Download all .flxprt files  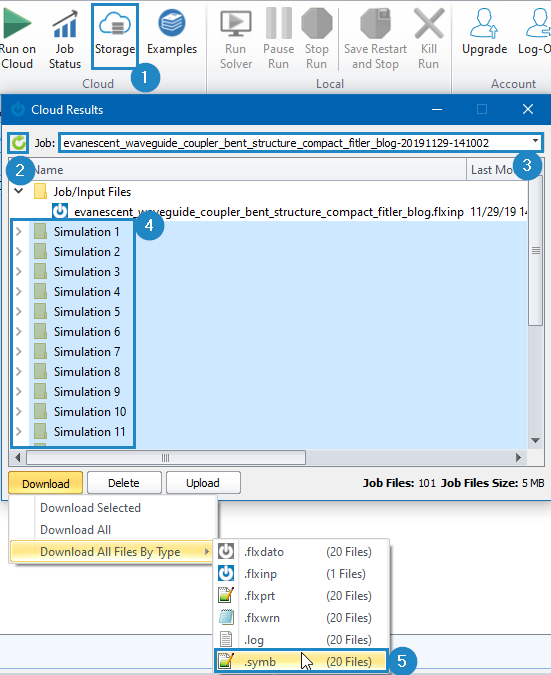tap(301, 595)
